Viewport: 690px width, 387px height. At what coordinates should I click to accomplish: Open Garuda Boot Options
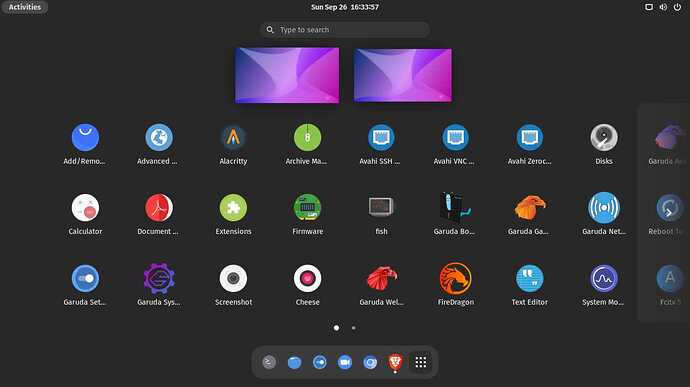click(x=455, y=207)
